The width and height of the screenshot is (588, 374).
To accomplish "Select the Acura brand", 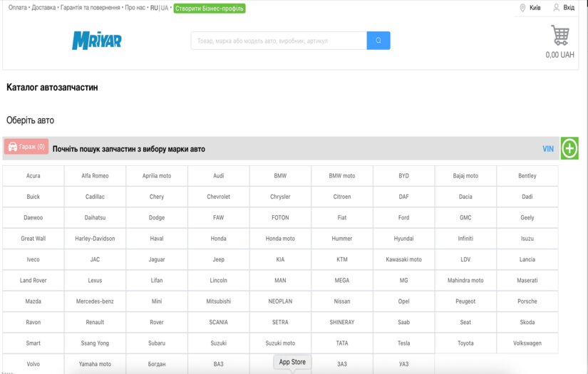I will coord(33,176).
